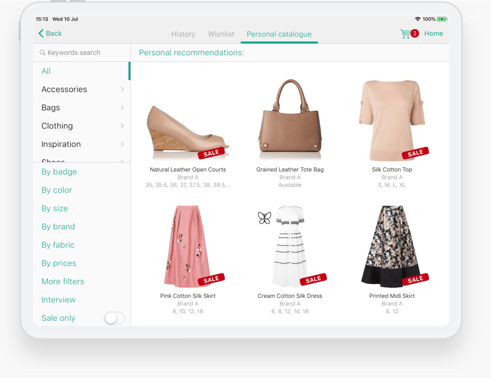Screen dimensions: 491x378
Task: Expand the Inspiration category chevron
Action: 122,144
